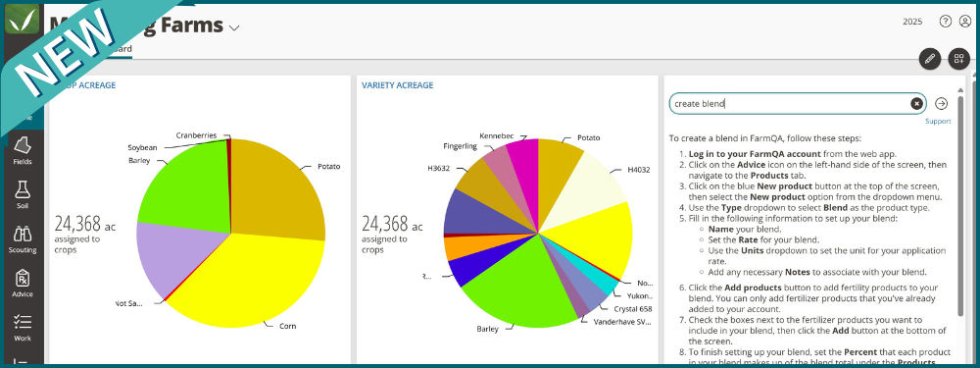Open the user account profile icon
This screenshot has height=368, width=980.
(965, 22)
